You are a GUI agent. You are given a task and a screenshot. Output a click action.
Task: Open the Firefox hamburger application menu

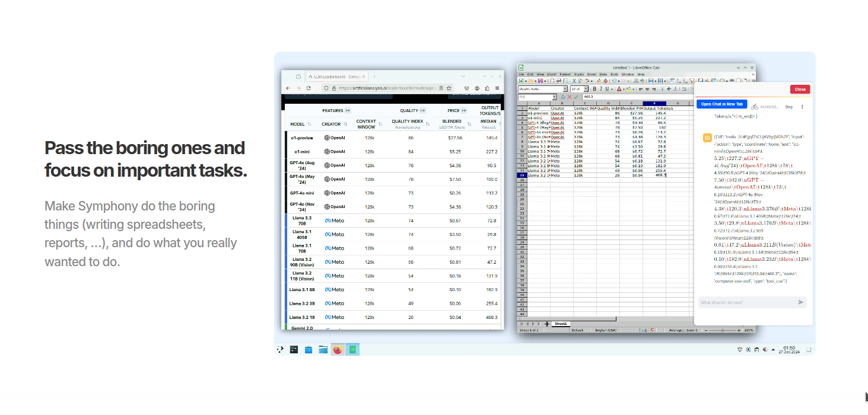497,88
